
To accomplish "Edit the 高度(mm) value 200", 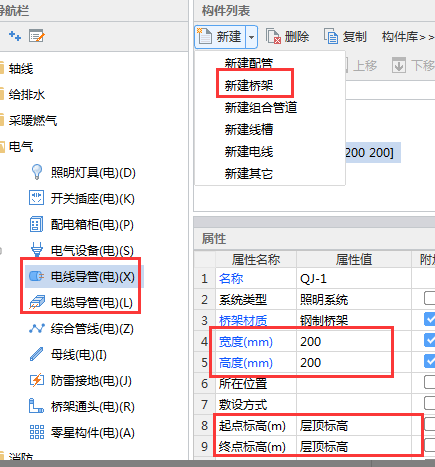I will tap(353, 362).
